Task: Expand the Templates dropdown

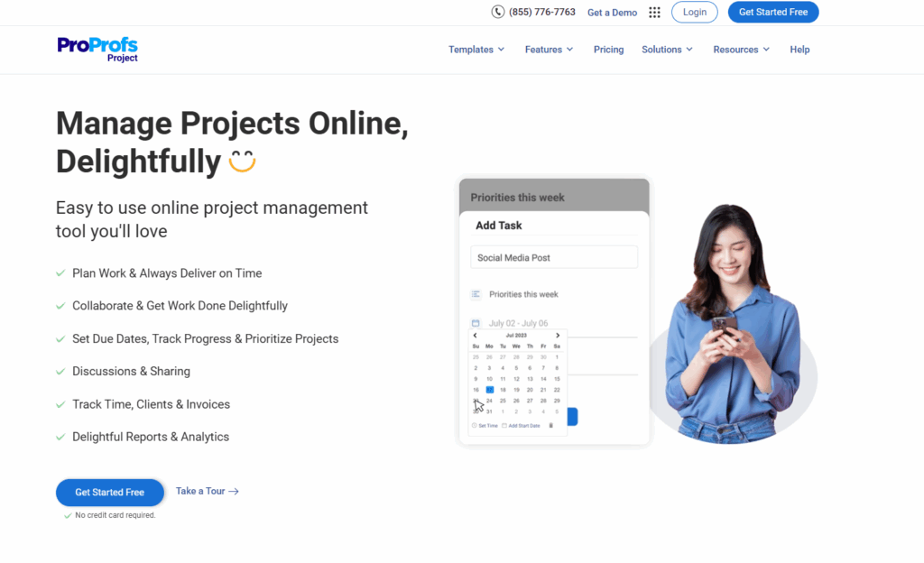Action: [476, 50]
